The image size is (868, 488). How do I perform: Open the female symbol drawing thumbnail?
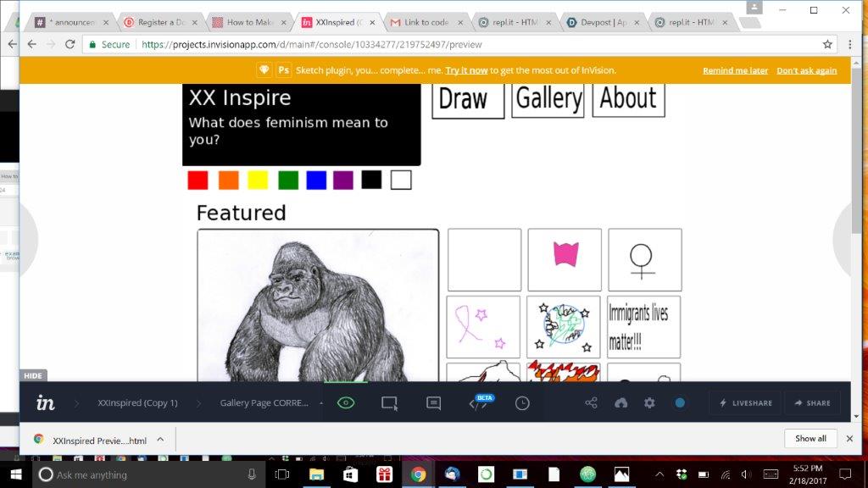coord(645,260)
